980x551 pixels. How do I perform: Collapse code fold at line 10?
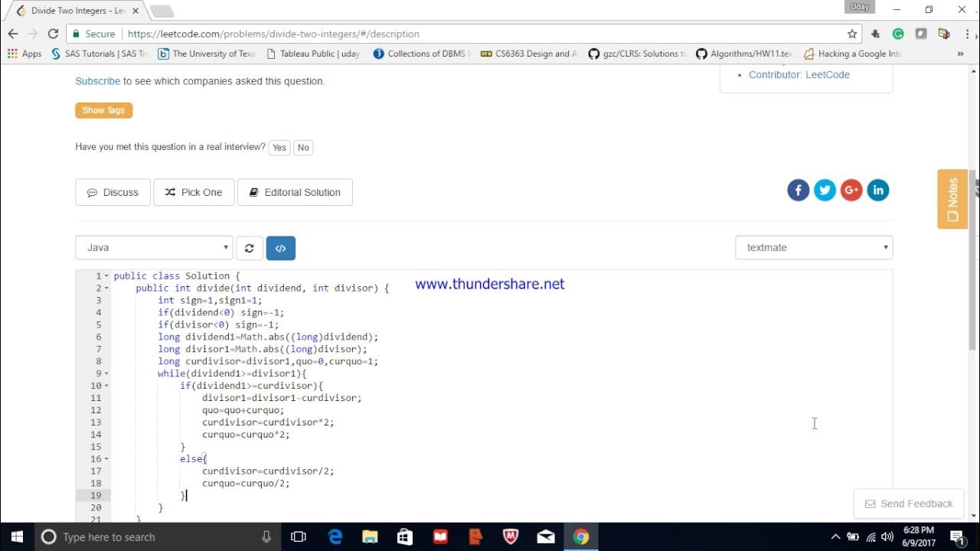pyautogui.click(x=106, y=386)
